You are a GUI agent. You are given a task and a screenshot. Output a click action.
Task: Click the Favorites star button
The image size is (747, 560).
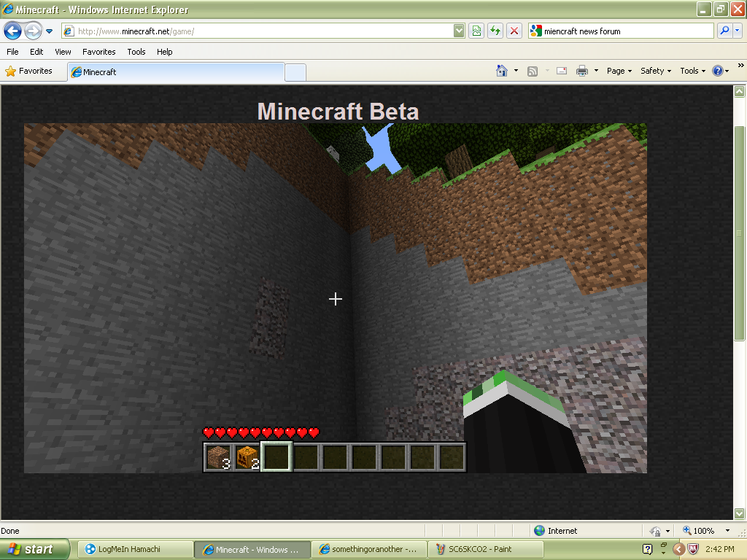click(x=28, y=71)
